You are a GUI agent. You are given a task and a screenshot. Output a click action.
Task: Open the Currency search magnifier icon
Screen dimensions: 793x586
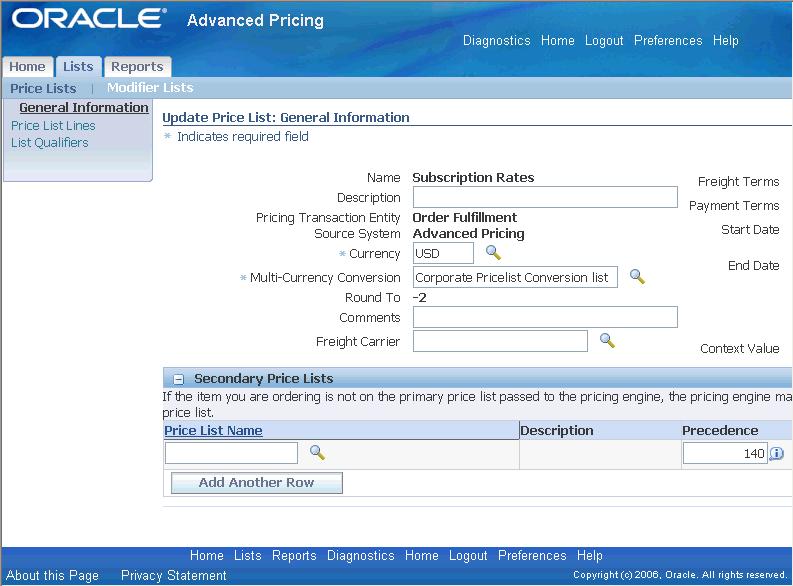(493, 252)
